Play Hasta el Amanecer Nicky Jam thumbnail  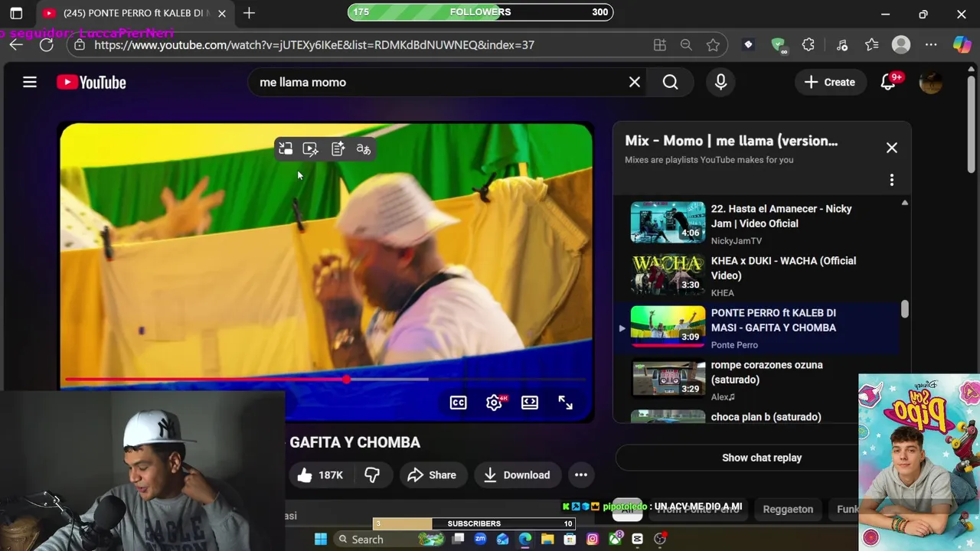(x=668, y=222)
